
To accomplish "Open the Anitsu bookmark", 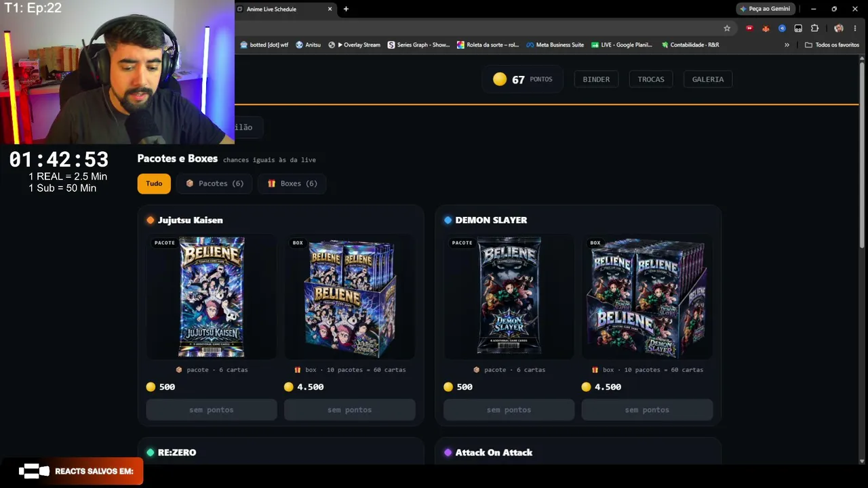I will 308,45.
